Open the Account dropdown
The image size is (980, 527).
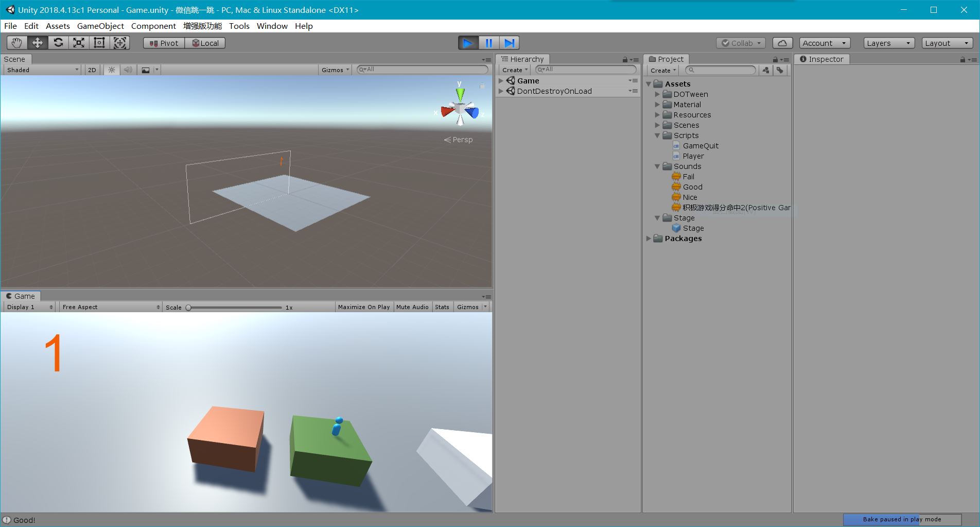(825, 43)
